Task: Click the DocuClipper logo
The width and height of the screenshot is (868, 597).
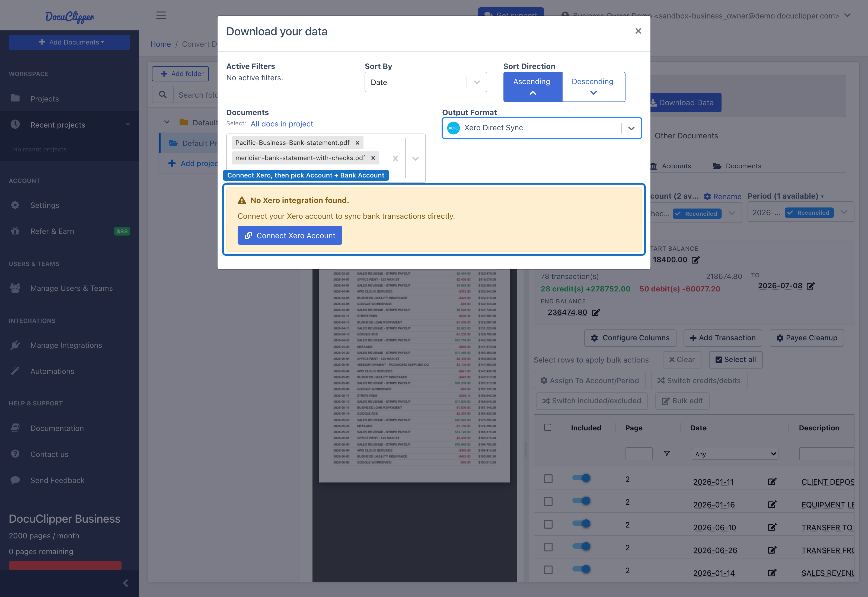Action: point(69,17)
